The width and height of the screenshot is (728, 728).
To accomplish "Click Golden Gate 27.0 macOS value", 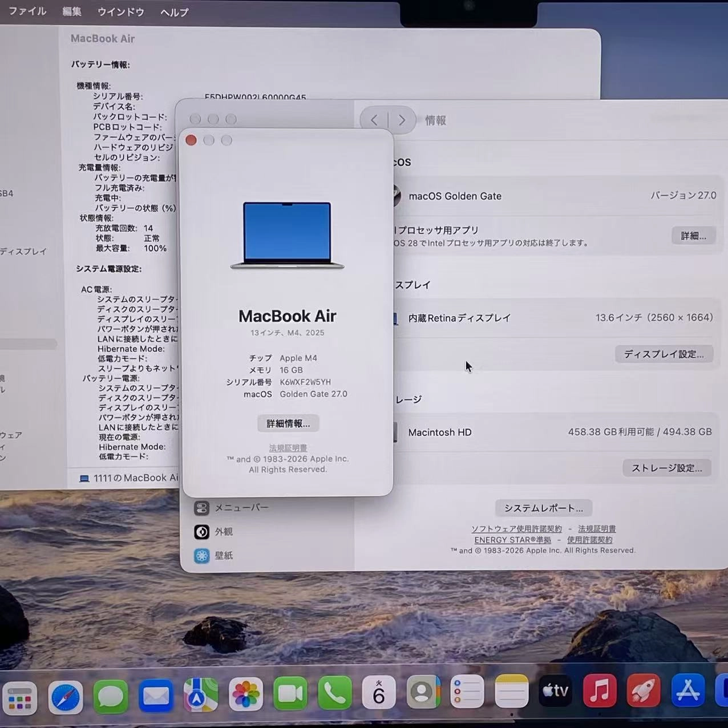I will coord(313,394).
